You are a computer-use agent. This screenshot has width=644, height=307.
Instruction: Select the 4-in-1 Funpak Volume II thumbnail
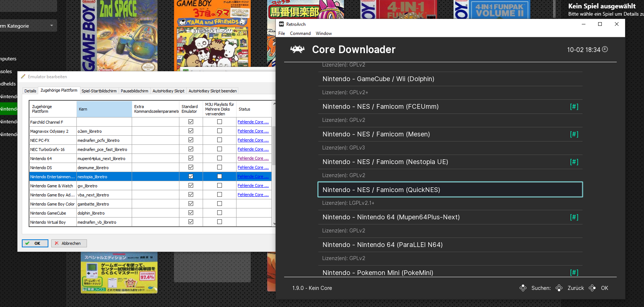click(492, 9)
